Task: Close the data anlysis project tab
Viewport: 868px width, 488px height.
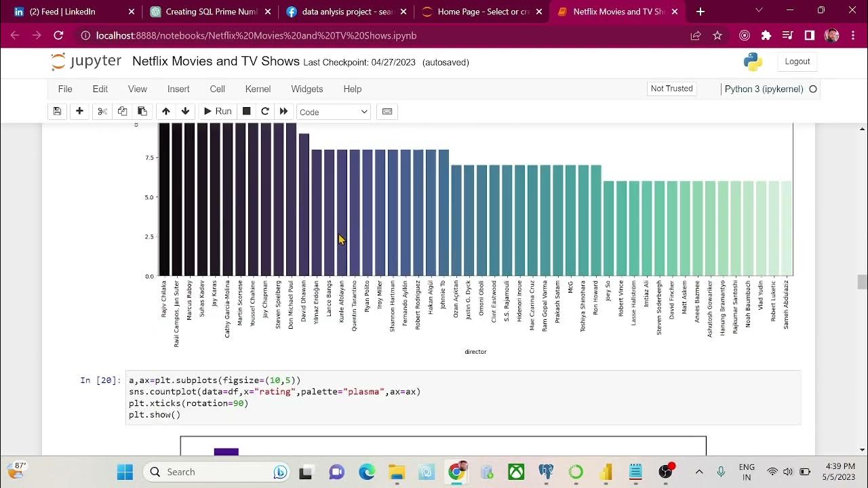Action: point(403,12)
